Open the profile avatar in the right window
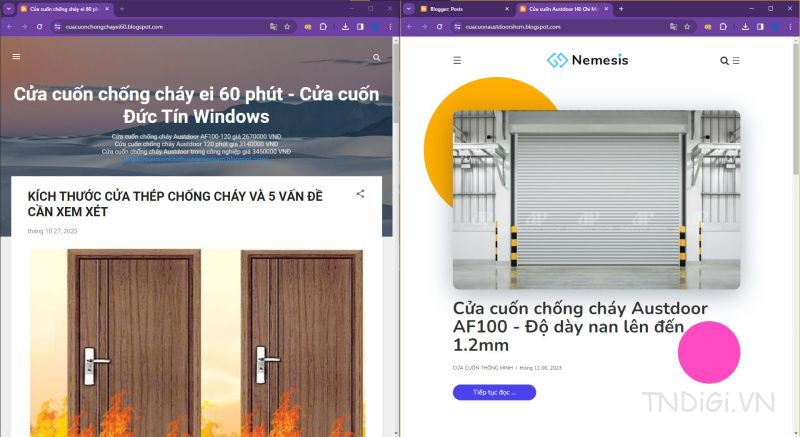 click(776, 27)
